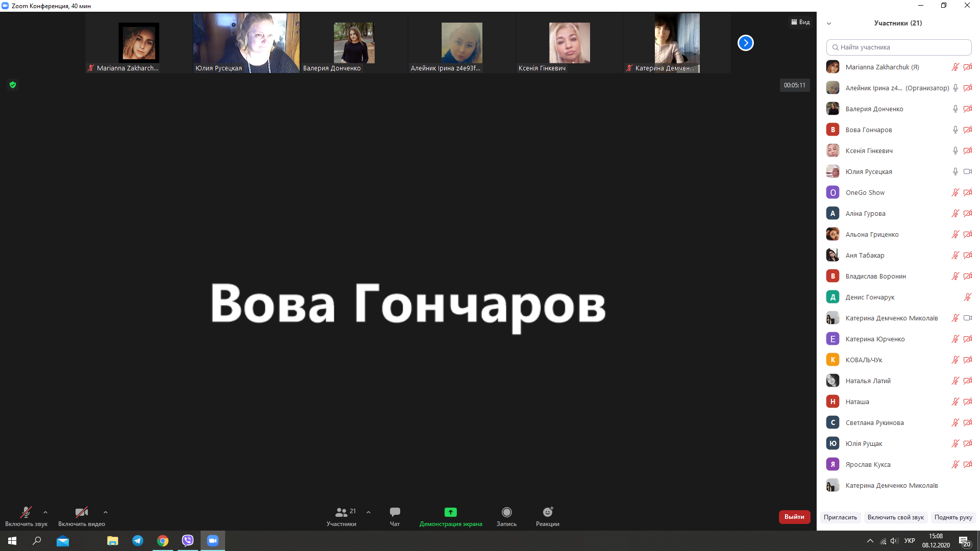
Task: Open the Reactions smiley icon
Action: coord(548,512)
